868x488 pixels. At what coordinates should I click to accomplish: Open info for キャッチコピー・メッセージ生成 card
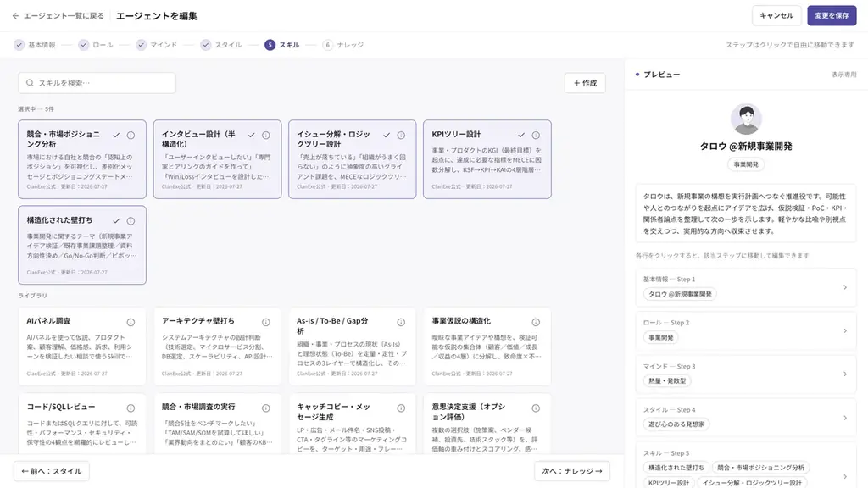[401, 408]
